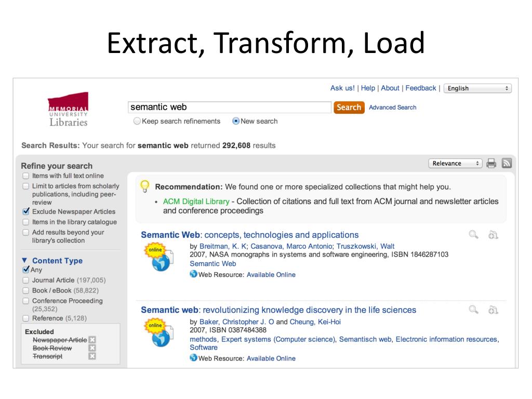Image resolution: width=532 pixels, height=399 pixels.
Task: Open the Relevance sort dropdown
Action: [455, 163]
